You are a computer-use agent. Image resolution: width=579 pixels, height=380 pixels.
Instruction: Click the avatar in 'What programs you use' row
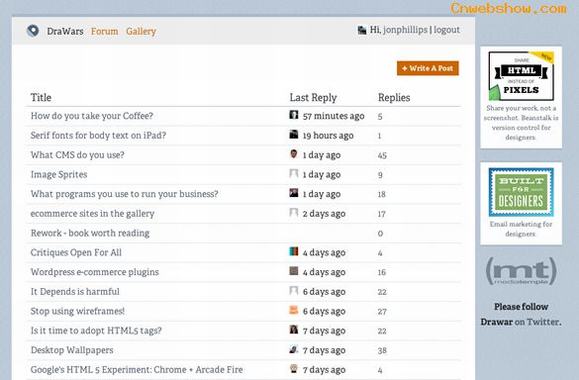coord(294,193)
